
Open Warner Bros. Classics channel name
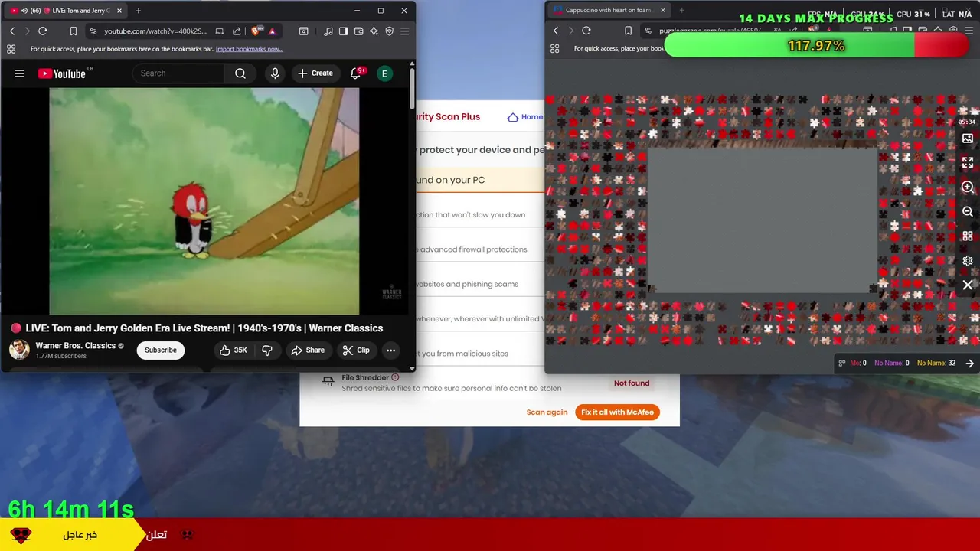[x=75, y=346]
